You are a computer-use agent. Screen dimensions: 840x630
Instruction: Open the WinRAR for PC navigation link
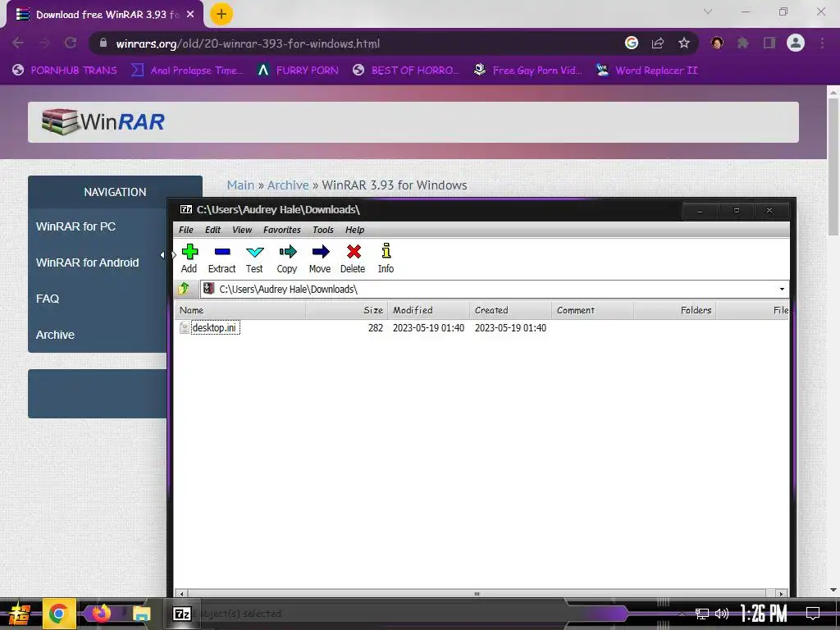coord(75,226)
